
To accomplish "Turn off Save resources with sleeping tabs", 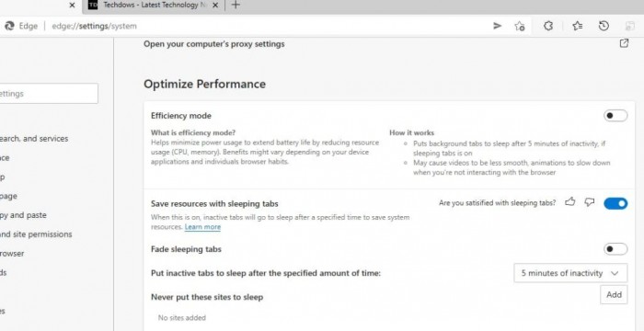I will click(x=615, y=203).
